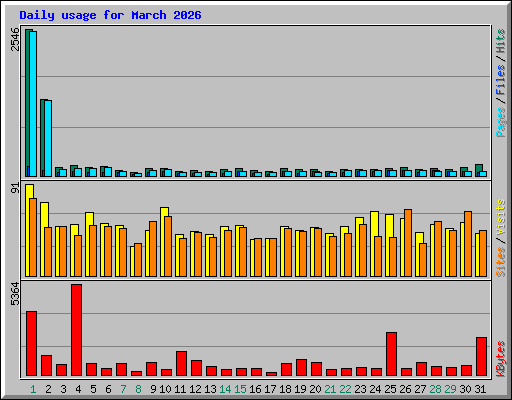Select the red KBytes bar for day 25
Image resolution: width=512 pixels, height=400 pixels.
coord(391,354)
